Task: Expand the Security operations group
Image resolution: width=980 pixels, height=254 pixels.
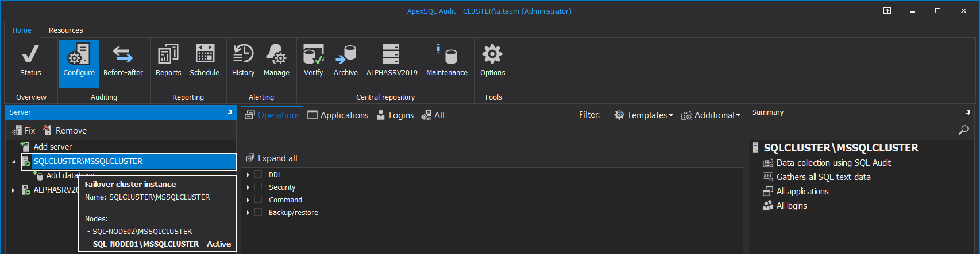Action: point(248,187)
